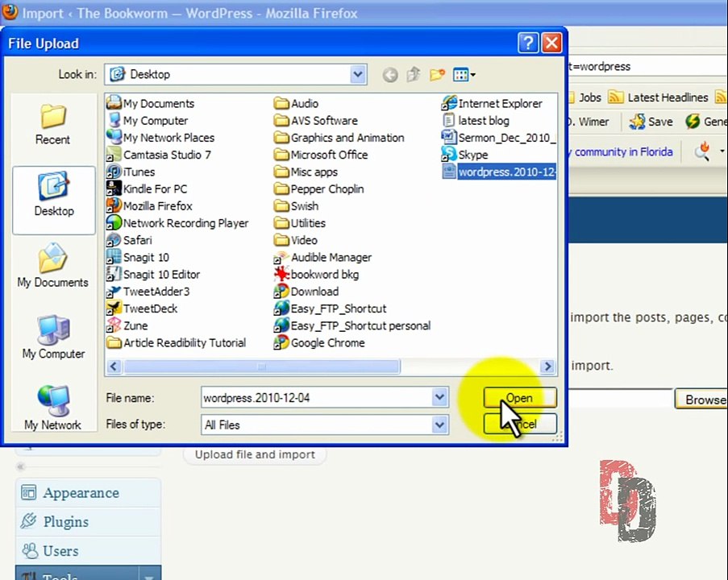Viewport: 728px width, 580px height.
Task: Select the latest blog text file
Action: 476,121
